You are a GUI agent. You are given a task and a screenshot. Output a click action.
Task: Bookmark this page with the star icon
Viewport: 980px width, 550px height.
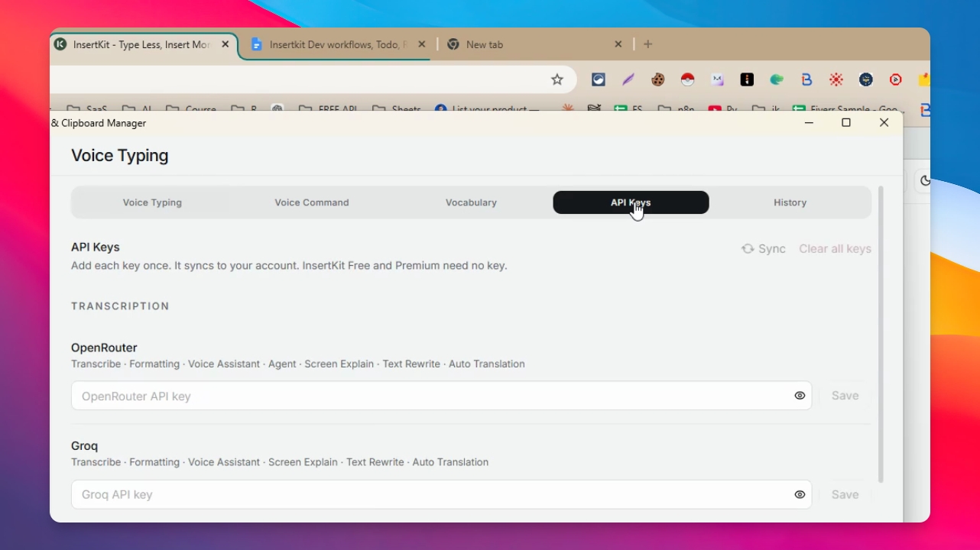coord(557,79)
